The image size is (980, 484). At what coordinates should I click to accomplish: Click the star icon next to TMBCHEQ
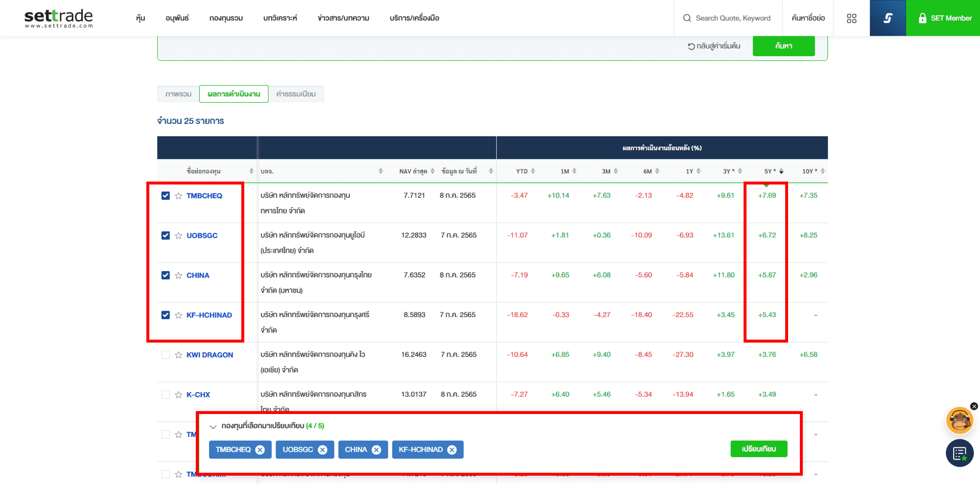coord(179,196)
